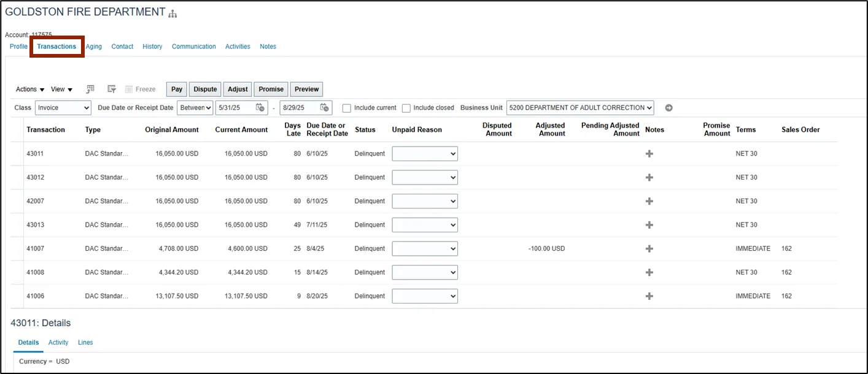Click the go arrow next to Business Unit
The image size is (868, 374).
coord(669,108)
